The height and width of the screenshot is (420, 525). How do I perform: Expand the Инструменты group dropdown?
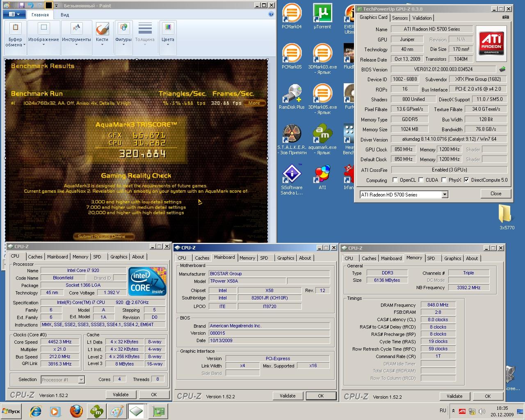pos(77,42)
